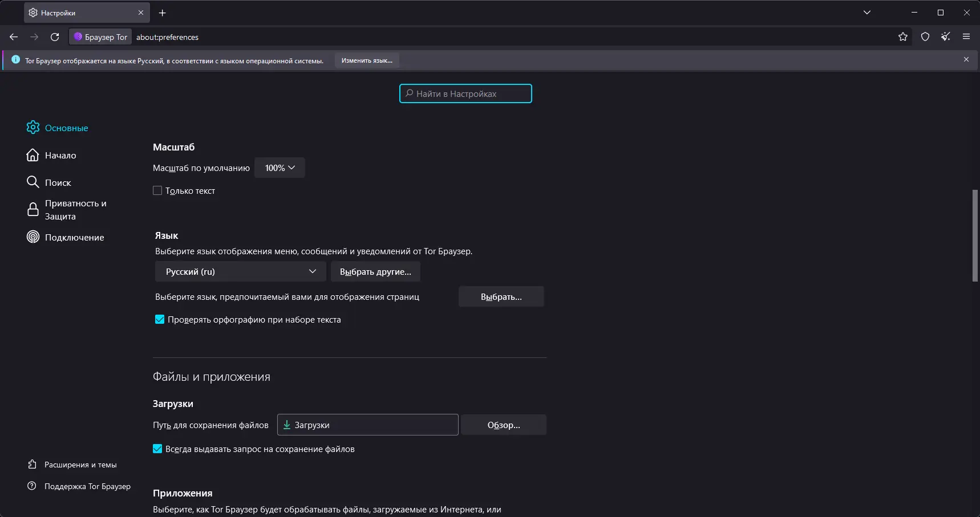The height and width of the screenshot is (517, 980).
Task: Click the house icon beside Начало
Action: click(x=33, y=155)
